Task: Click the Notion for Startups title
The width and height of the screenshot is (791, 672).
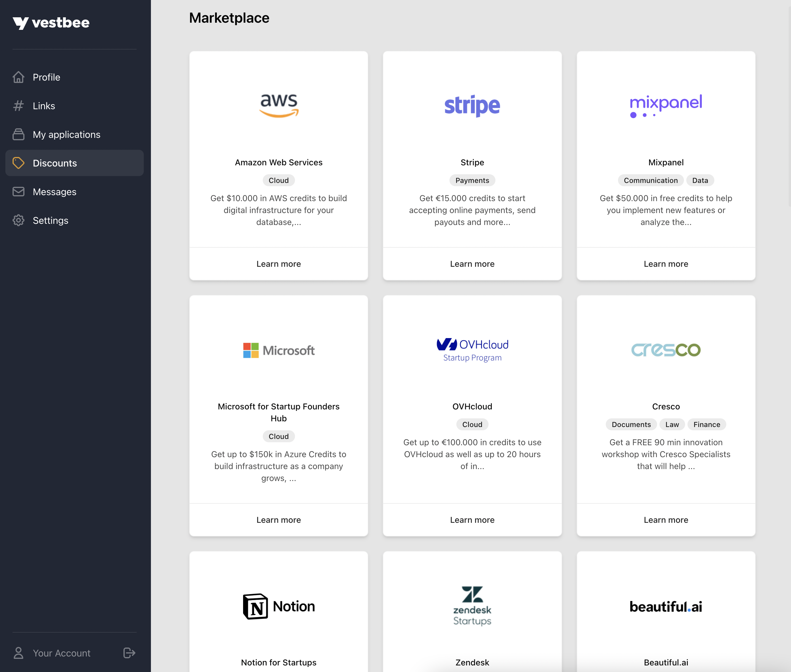Action: tap(278, 662)
